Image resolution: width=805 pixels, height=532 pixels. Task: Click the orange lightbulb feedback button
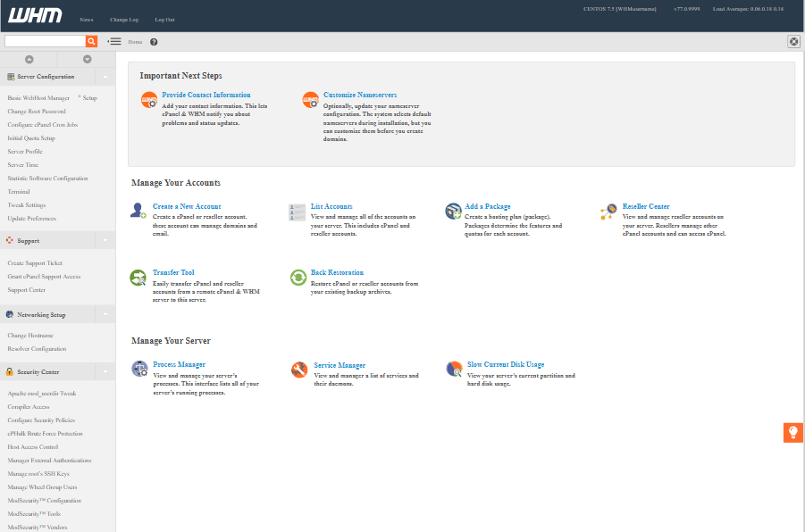point(793,433)
